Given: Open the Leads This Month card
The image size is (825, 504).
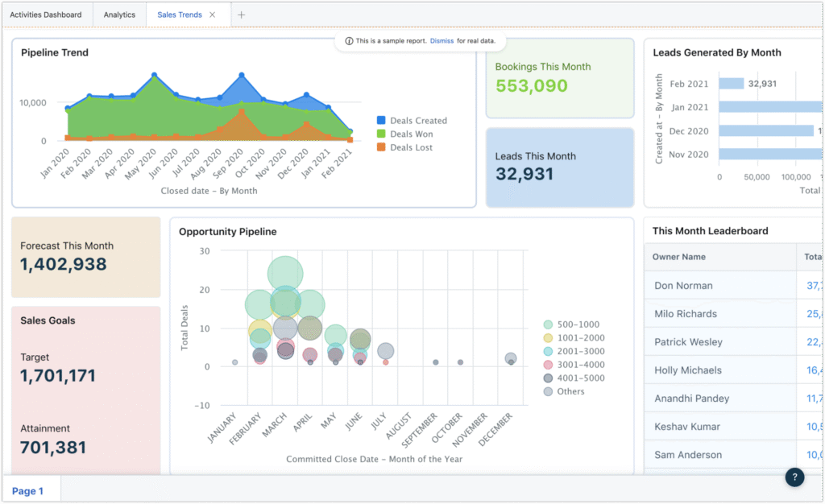Looking at the screenshot, I should [560, 167].
